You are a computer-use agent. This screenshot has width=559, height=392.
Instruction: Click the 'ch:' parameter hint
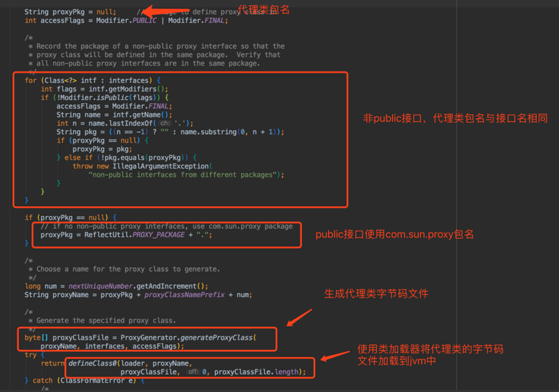coord(165,123)
